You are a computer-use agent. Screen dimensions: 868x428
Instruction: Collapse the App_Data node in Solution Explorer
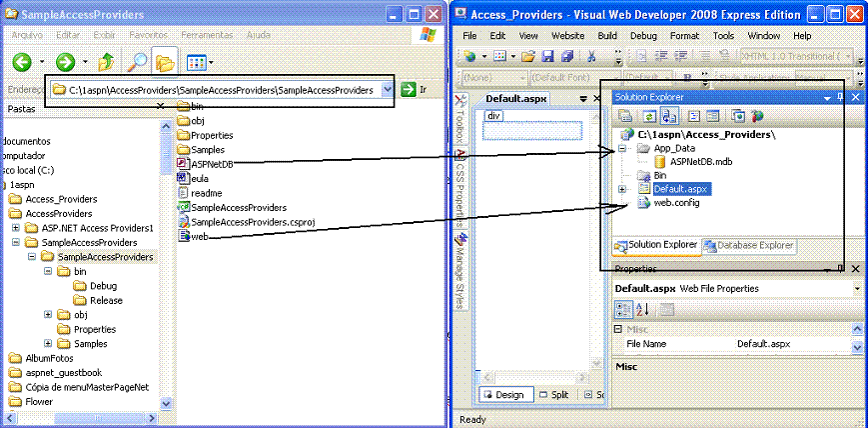click(x=621, y=149)
